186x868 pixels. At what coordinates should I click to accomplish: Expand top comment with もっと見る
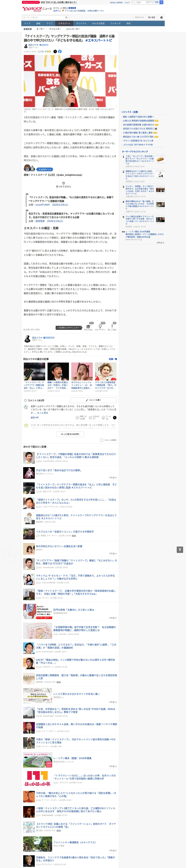[x=43, y=413]
